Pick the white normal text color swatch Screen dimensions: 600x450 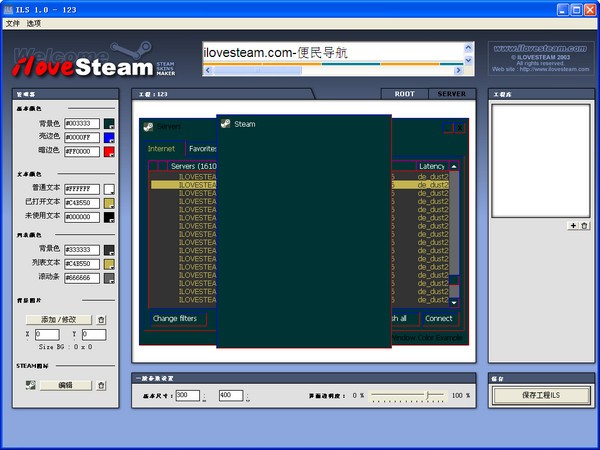109,189
